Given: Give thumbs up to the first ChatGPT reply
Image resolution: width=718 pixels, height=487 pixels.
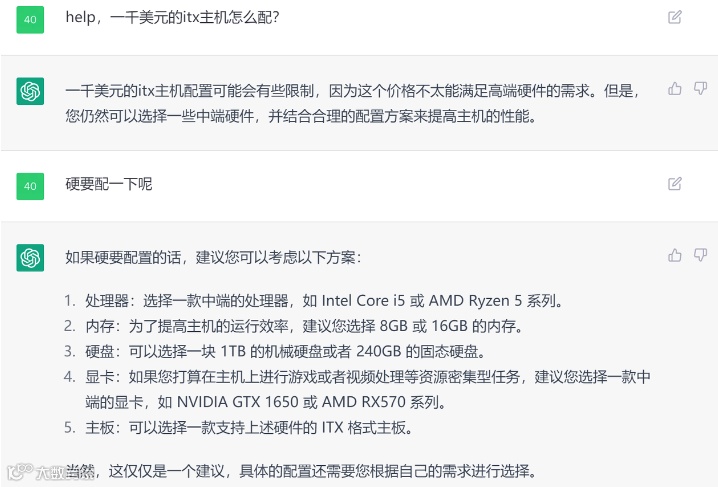Looking at the screenshot, I should tap(674, 88).
